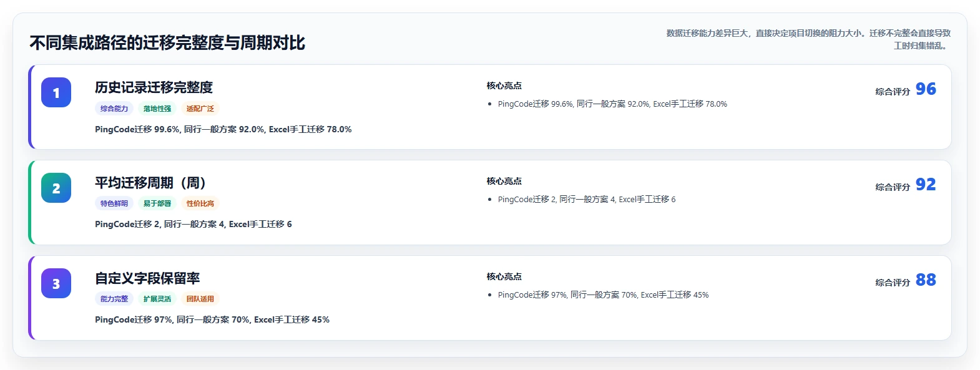Click the 团队适用 tag
980x370 pixels.
click(200, 299)
